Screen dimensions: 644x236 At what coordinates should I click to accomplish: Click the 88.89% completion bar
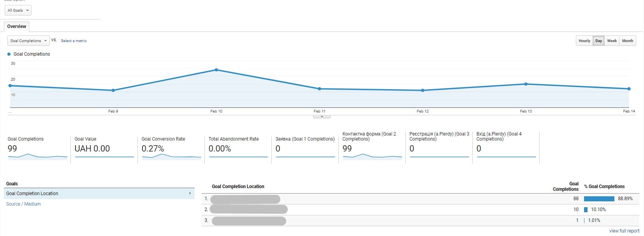coord(599,199)
